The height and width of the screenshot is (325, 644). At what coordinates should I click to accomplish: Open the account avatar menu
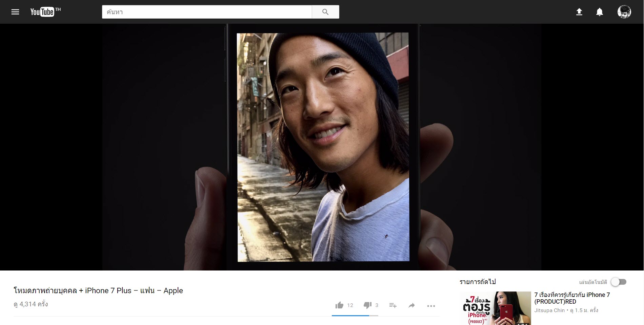[x=624, y=12]
